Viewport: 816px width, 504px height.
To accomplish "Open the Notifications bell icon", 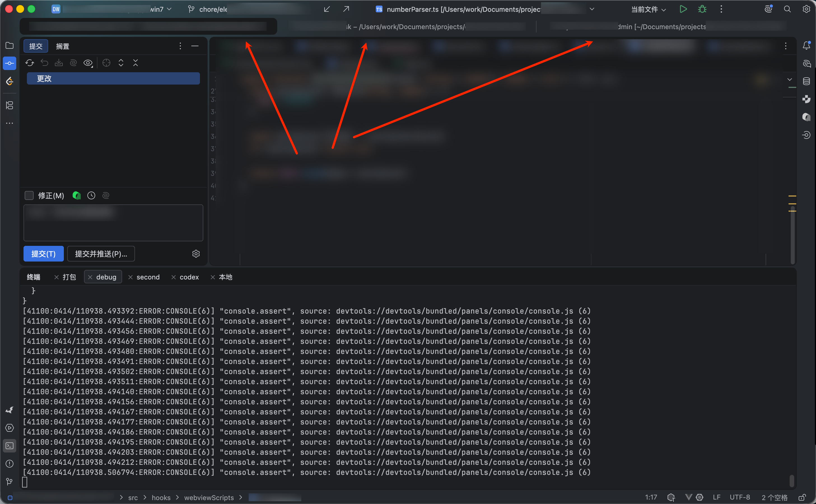I will [x=806, y=46].
